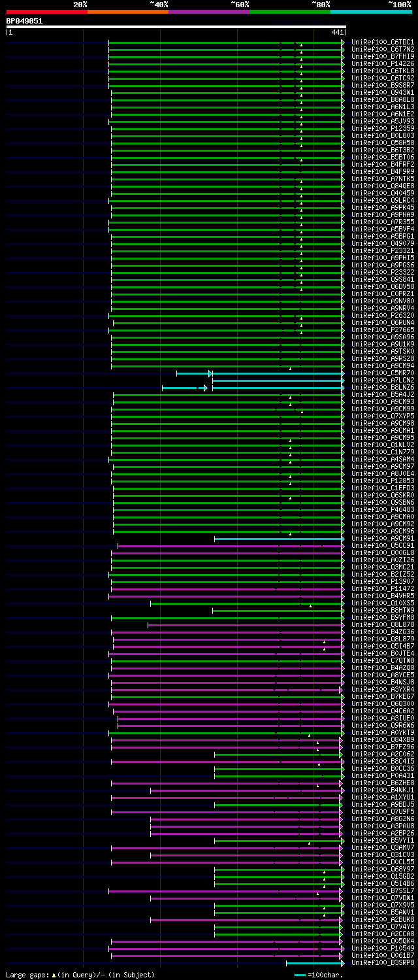Viewport: 418px width, 980px height.
Task: Click the orange ~40% identity legend segment
Action: (x=128, y=11)
